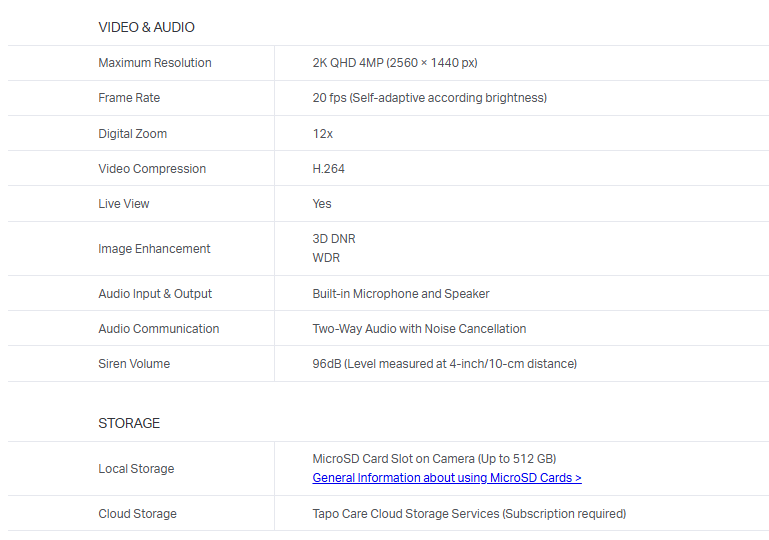Click the Image Enhancement label
769x540 pixels.
click(154, 249)
